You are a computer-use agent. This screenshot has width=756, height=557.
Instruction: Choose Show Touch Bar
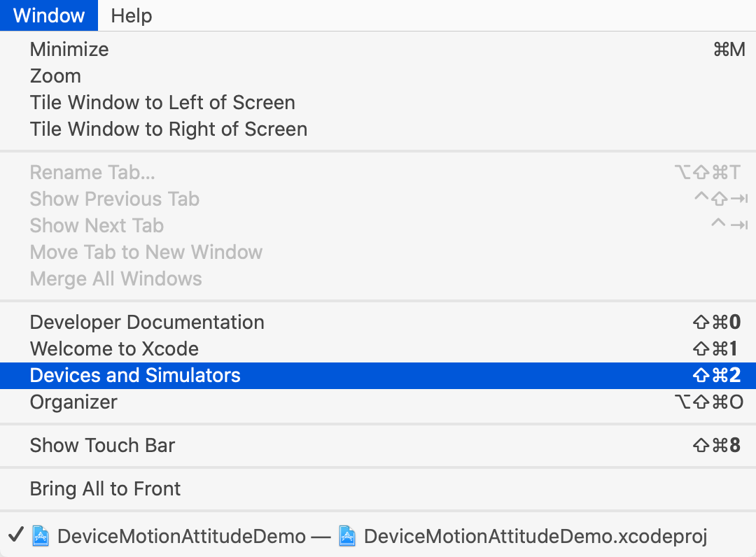(378, 445)
